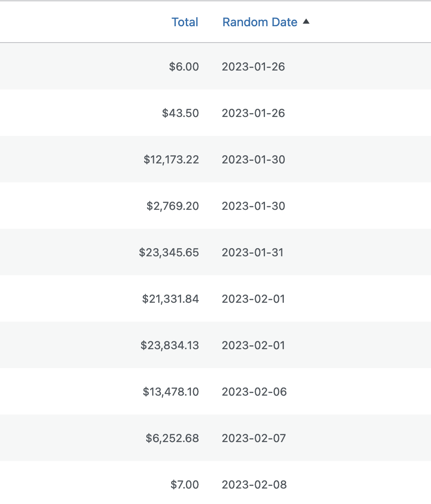Screen dimensions: 431x504
Task: Click the Total column header label
Action: click(185, 22)
